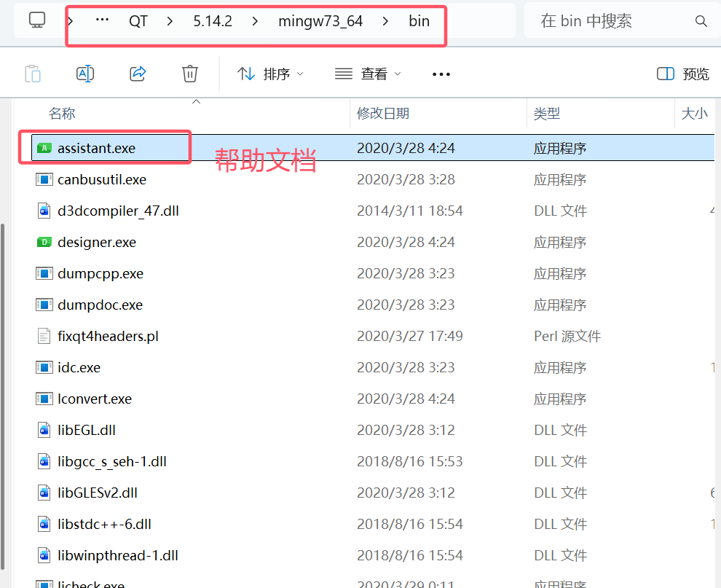Select the fixqt4headers.pl file icon
This screenshot has width=721, height=588.
coord(44,336)
